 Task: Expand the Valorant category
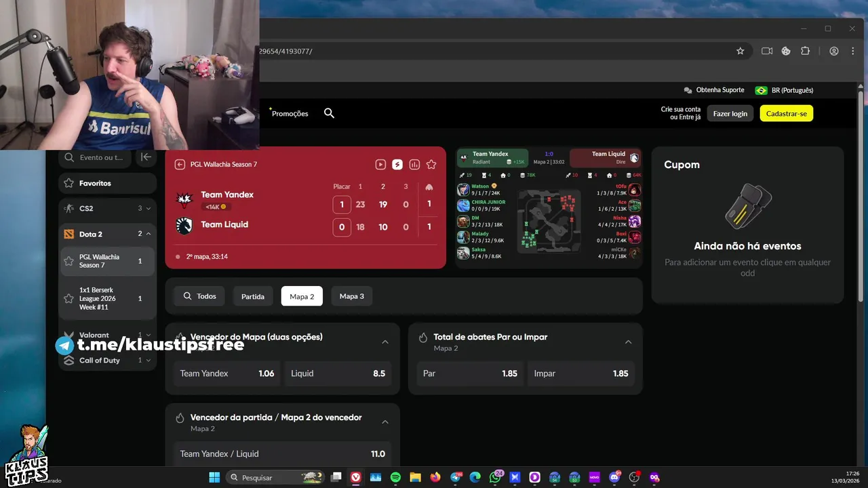point(107,335)
